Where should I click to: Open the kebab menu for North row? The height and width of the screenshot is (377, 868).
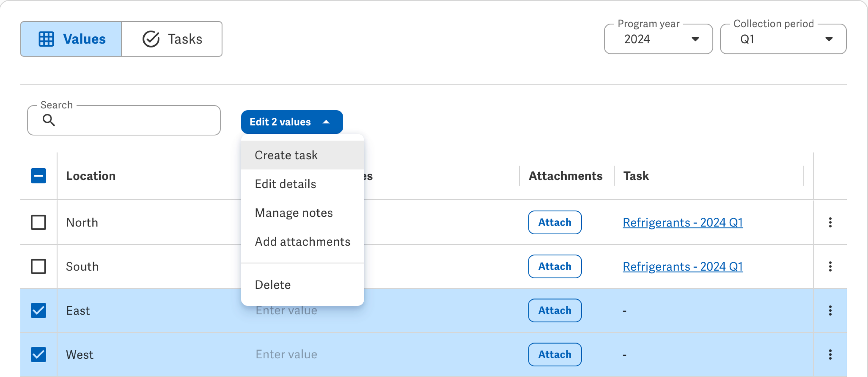point(830,222)
